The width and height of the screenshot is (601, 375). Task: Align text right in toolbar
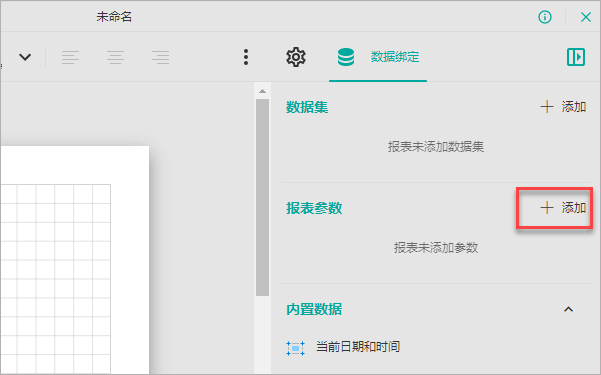pyautogui.click(x=161, y=57)
